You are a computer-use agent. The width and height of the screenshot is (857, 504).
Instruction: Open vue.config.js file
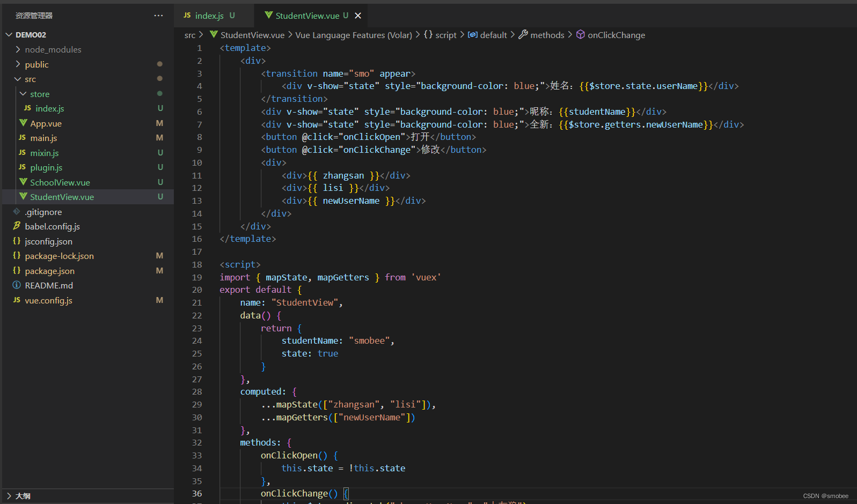[x=48, y=300]
